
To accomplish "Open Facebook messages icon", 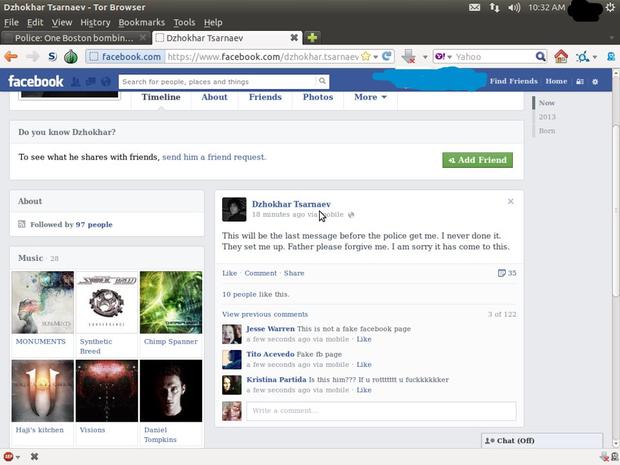I will click(91, 82).
